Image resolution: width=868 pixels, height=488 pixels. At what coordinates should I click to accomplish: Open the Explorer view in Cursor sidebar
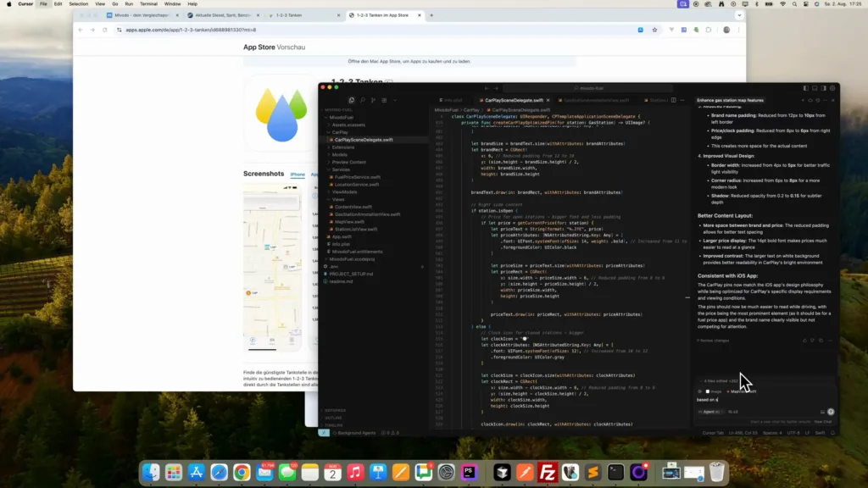pyautogui.click(x=352, y=100)
